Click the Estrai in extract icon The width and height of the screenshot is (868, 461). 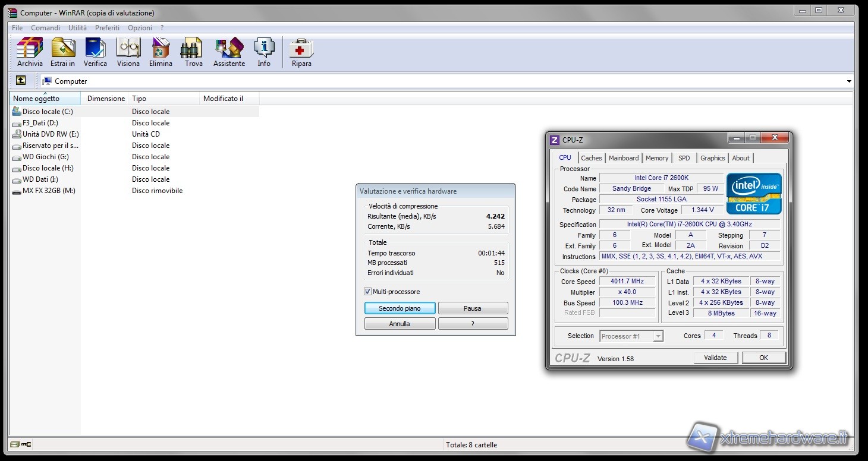(x=62, y=48)
